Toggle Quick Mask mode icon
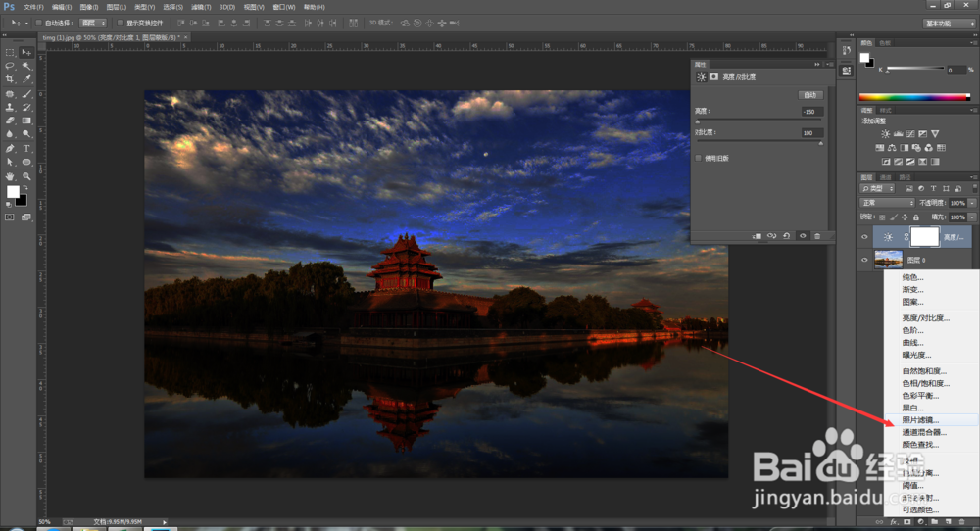980x531 pixels. 10,217
